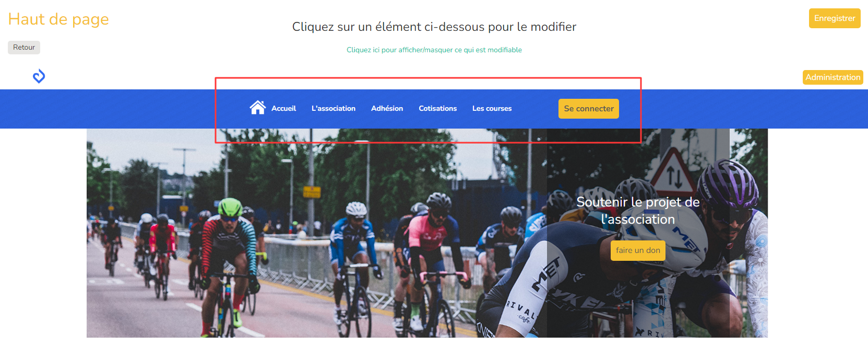Screen dimensions: 868x346
Task: Open the Administration button
Action: (x=833, y=77)
